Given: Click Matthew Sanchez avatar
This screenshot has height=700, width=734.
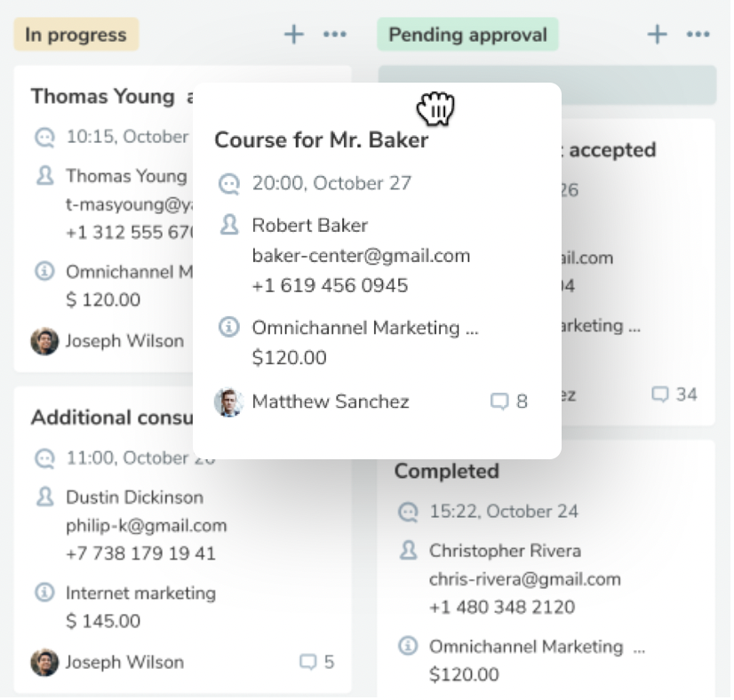Looking at the screenshot, I should (x=228, y=402).
